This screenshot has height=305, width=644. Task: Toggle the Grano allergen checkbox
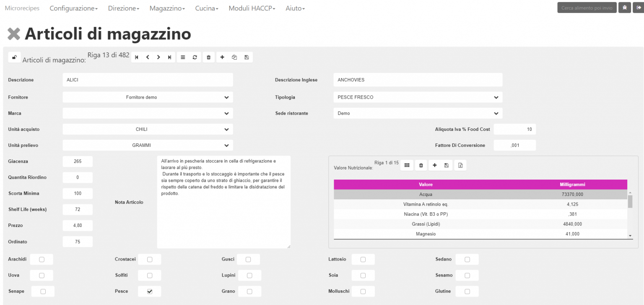(249, 292)
